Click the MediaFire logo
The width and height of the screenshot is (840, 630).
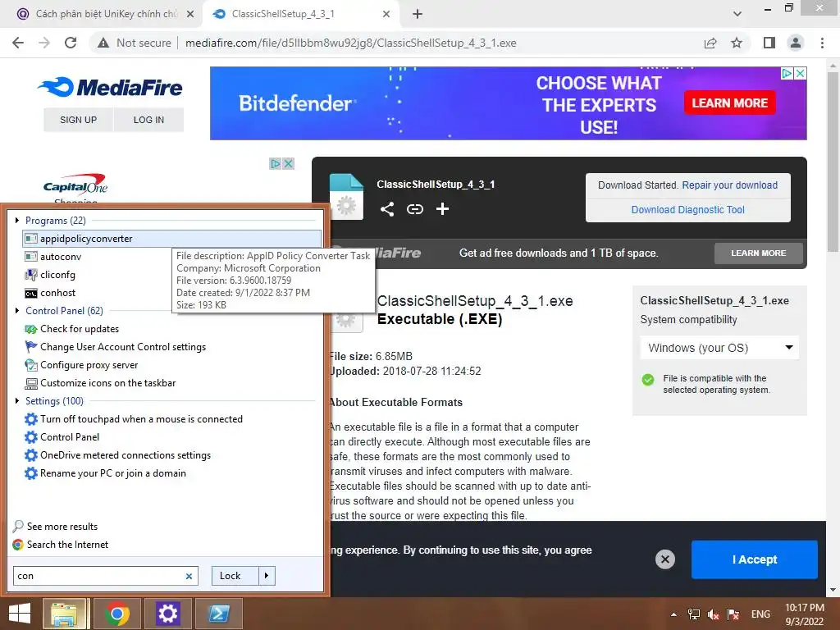111,87
